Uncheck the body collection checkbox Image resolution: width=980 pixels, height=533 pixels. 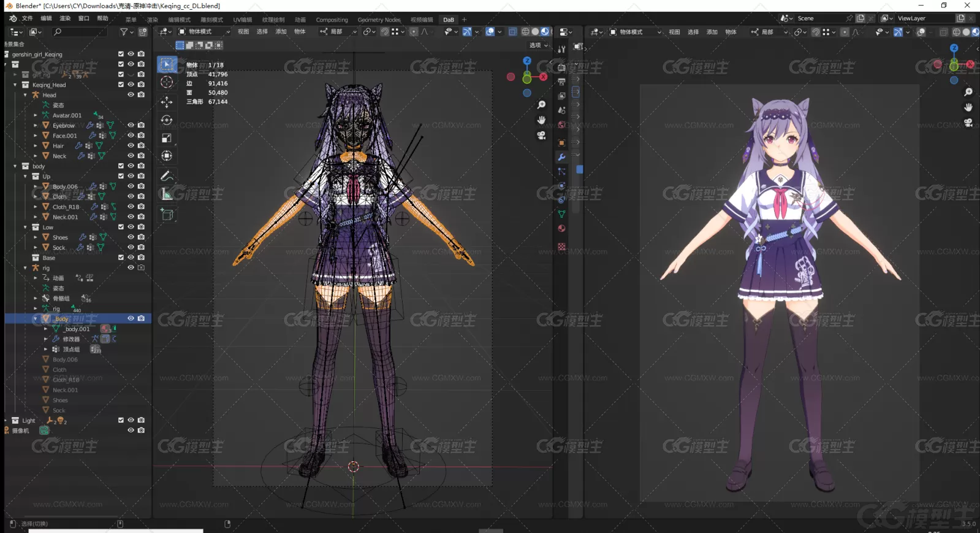click(121, 166)
